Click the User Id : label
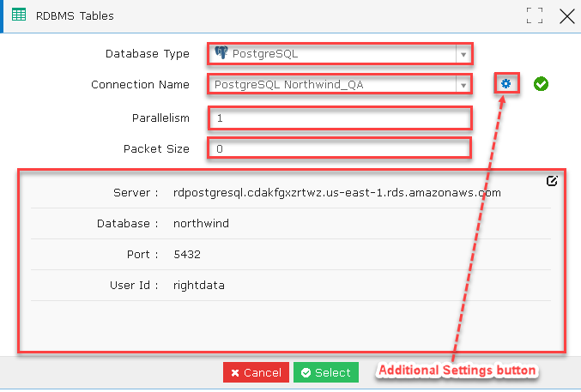The width and height of the screenshot is (581, 392). click(x=134, y=286)
